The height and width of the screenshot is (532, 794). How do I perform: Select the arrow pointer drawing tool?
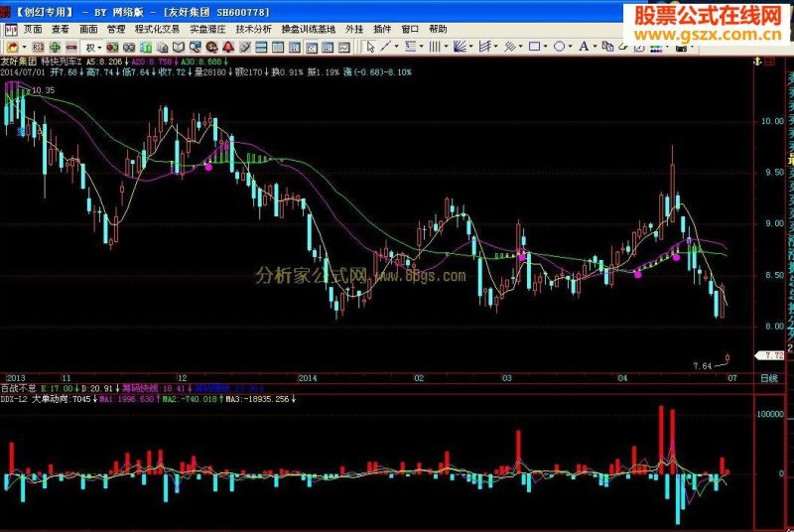click(x=370, y=47)
